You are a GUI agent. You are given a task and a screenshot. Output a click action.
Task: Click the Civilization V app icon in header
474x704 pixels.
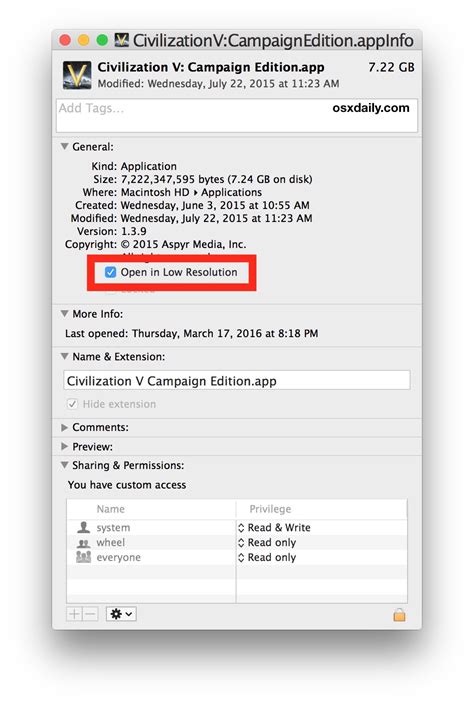click(77, 75)
